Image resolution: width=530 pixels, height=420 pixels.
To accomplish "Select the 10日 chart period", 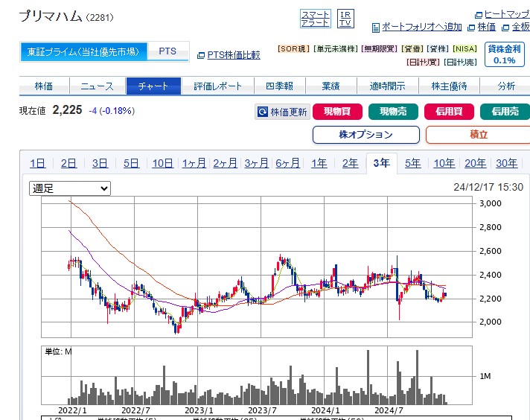I will (162, 163).
